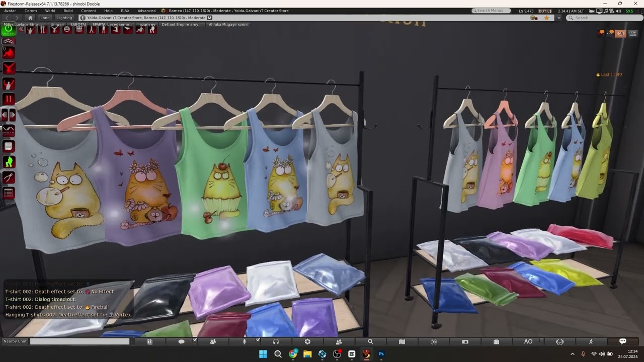Click the Nearby Chat input field
Viewport: 644px width, 362px height.
pos(79,341)
